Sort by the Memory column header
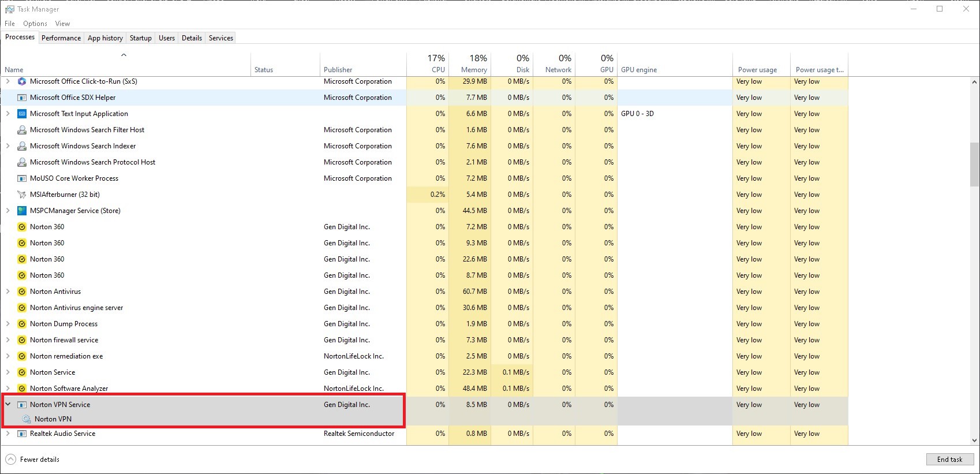The width and height of the screenshot is (980, 474). point(470,64)
